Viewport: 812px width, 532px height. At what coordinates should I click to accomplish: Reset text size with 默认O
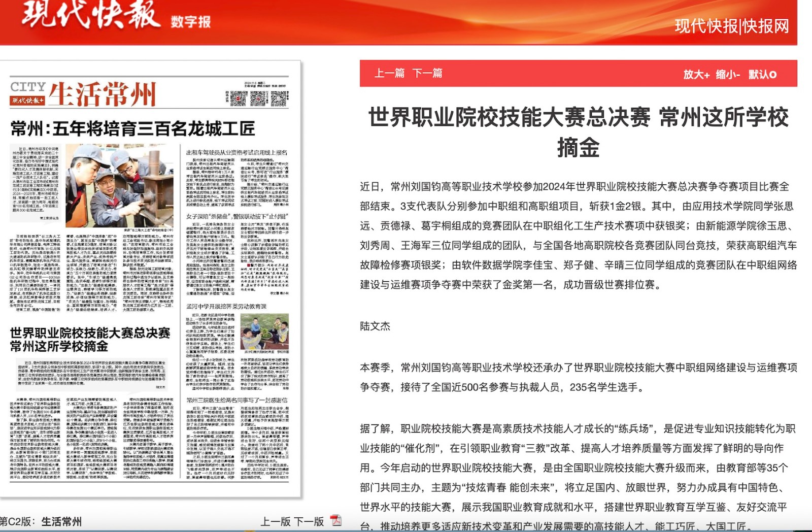click(763, 75)
